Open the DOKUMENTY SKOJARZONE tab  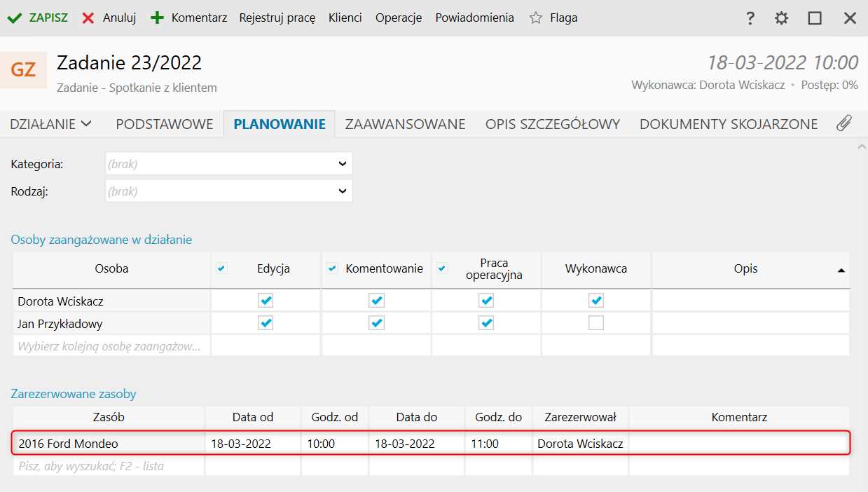729,124
